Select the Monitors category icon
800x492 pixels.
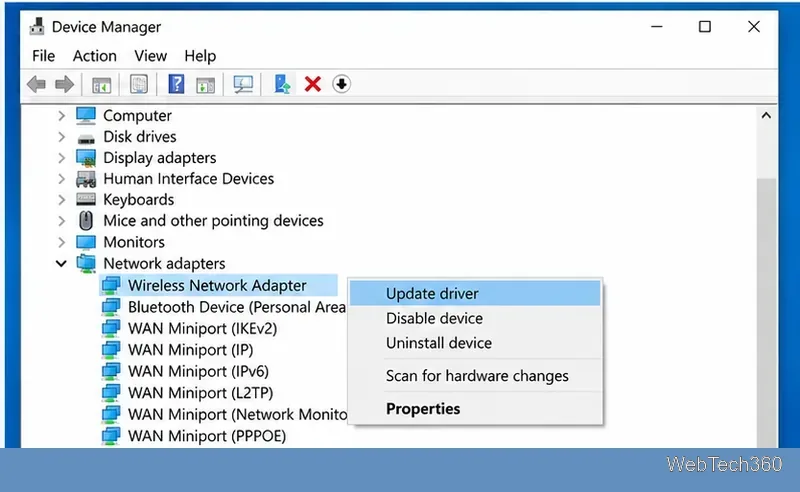[86, 242]
